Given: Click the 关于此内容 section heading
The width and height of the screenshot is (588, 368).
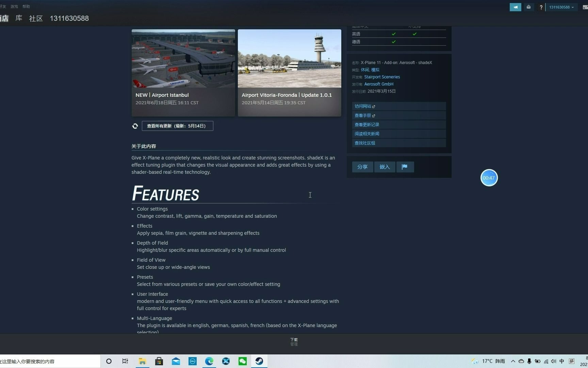Looking at the screenshot, I should (144, 146).
